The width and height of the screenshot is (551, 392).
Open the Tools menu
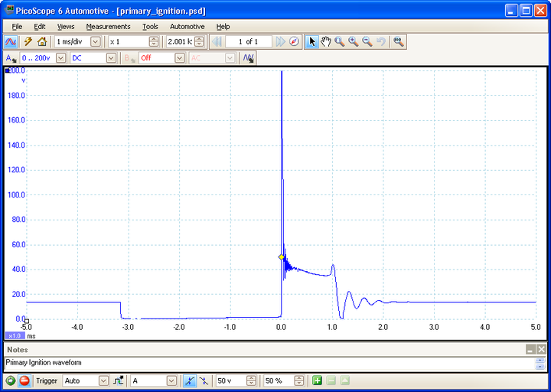[x=150, y=27]
